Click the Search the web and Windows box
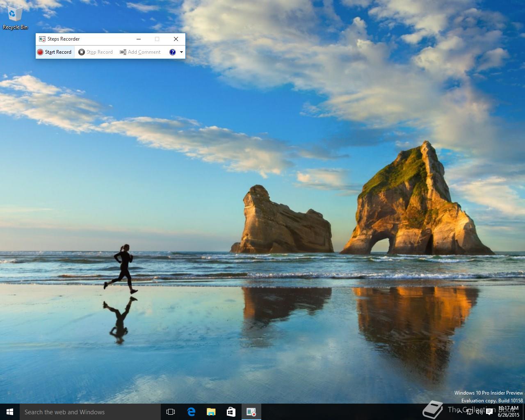 click(x=90, y=412)
